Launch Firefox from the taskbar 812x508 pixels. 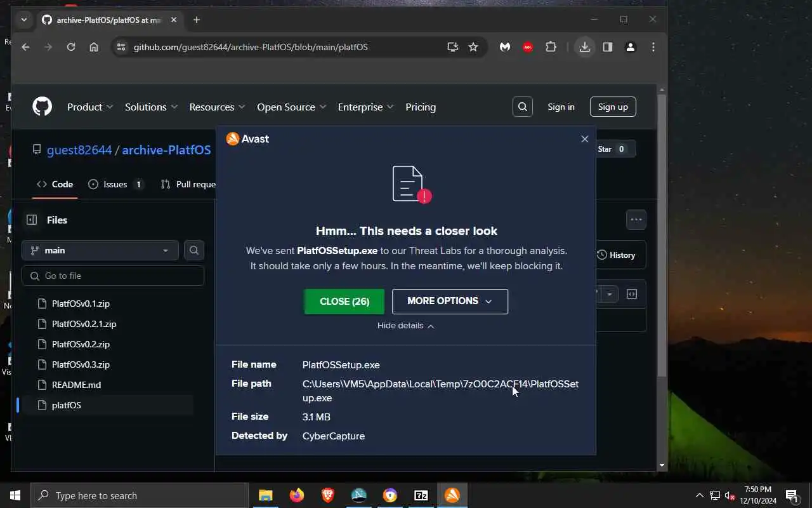[296, 495]
